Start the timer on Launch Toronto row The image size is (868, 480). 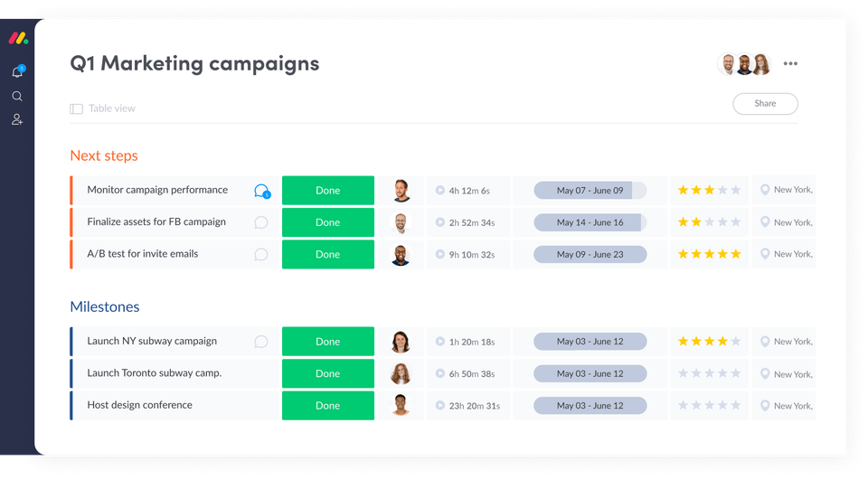(x=440, y=374)
